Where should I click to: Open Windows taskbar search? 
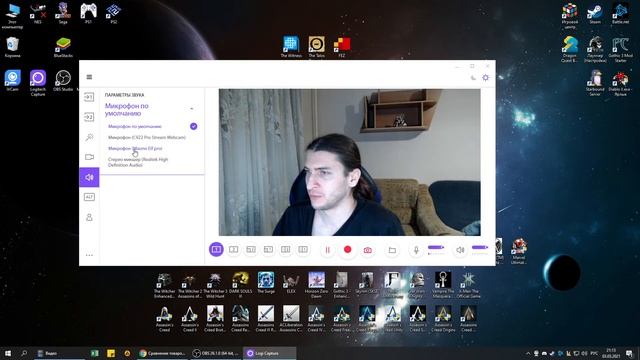click(x=24, y=353)
